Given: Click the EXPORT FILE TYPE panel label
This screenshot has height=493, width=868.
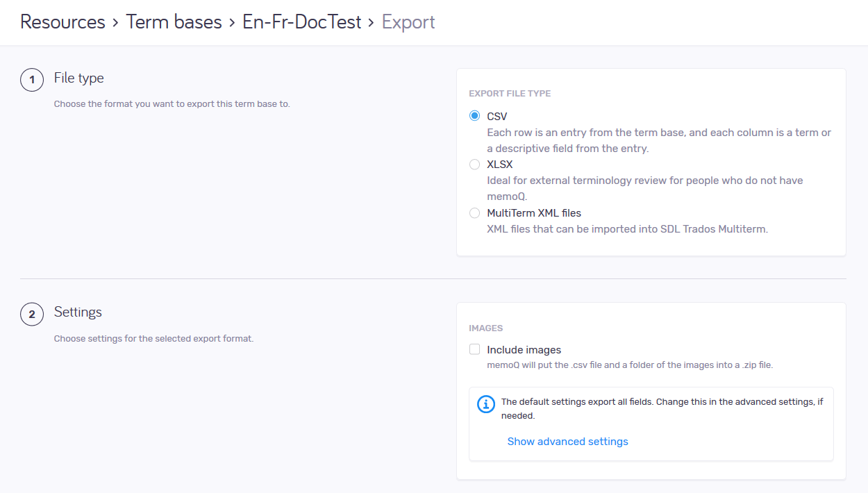Looking at the screenshot, I should (510, 94).
